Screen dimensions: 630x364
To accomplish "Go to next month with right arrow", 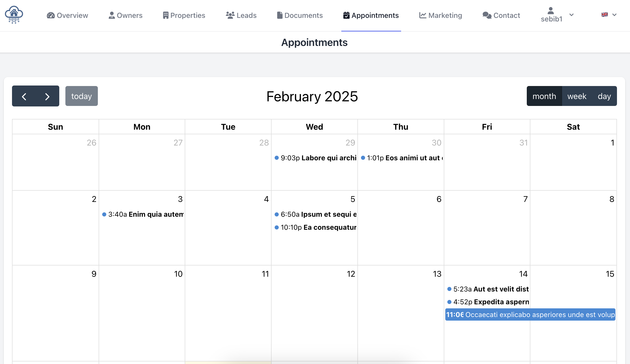I will click(x=47, y=96).
